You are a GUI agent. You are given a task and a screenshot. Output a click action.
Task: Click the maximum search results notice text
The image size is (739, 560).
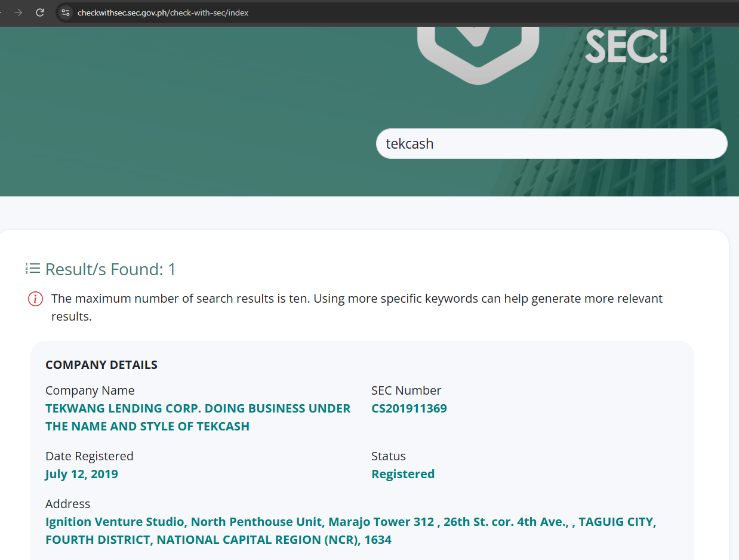pyautogui.click(x=357, y=307)
